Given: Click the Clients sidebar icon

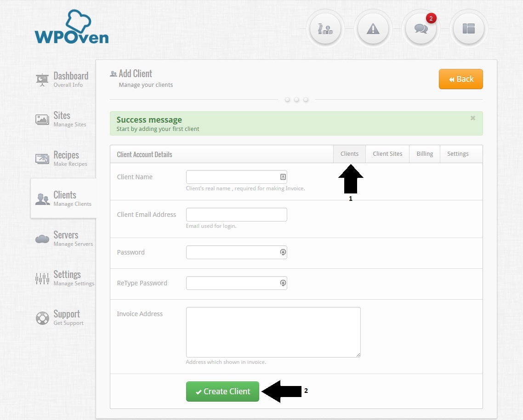Looking at the screenshot, I should (42, 199).
